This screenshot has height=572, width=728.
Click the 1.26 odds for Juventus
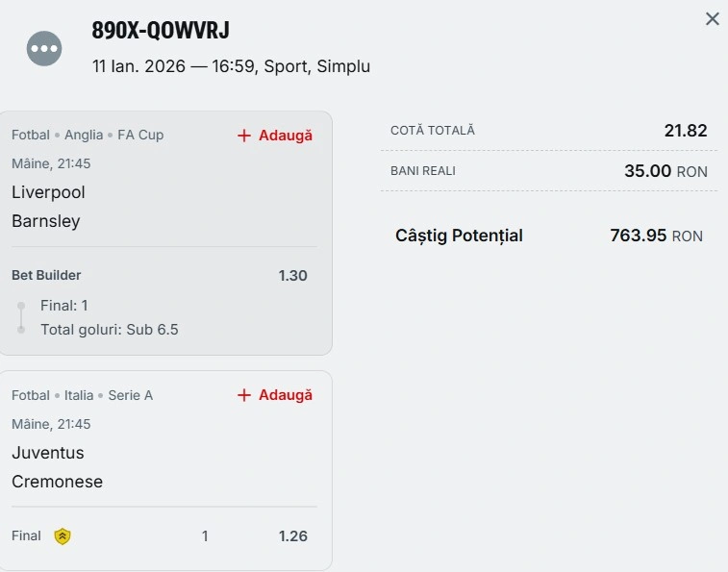tap(292, 536)
